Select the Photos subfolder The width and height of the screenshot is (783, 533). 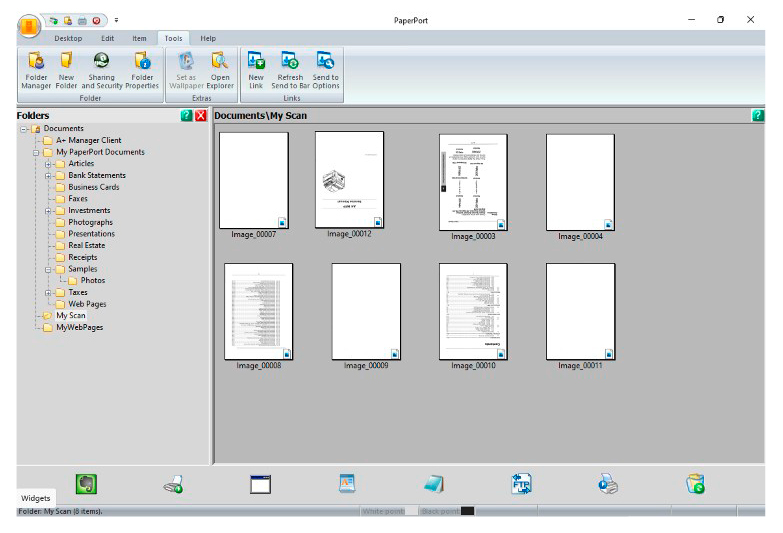(92, 281)
